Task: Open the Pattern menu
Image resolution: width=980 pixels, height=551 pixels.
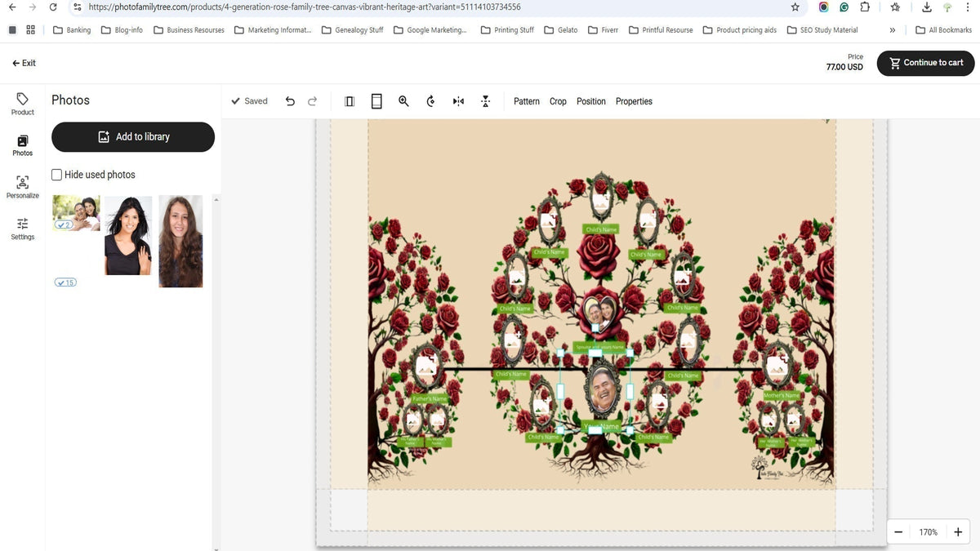Action: (527, 101)
